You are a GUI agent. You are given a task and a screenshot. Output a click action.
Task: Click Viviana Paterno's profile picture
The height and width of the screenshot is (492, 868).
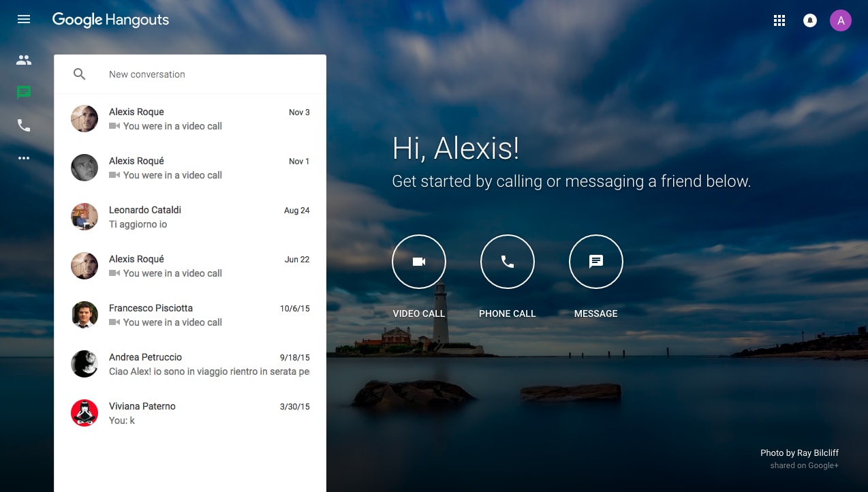(84, 413)
